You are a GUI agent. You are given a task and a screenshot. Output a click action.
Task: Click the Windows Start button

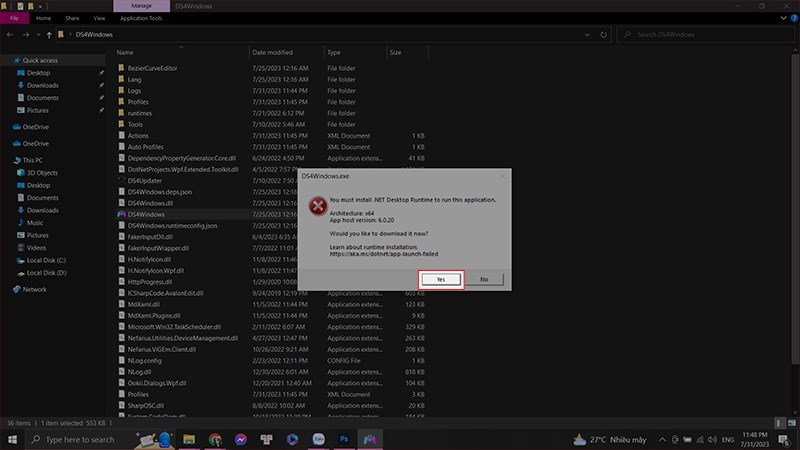tap(12, 439)
